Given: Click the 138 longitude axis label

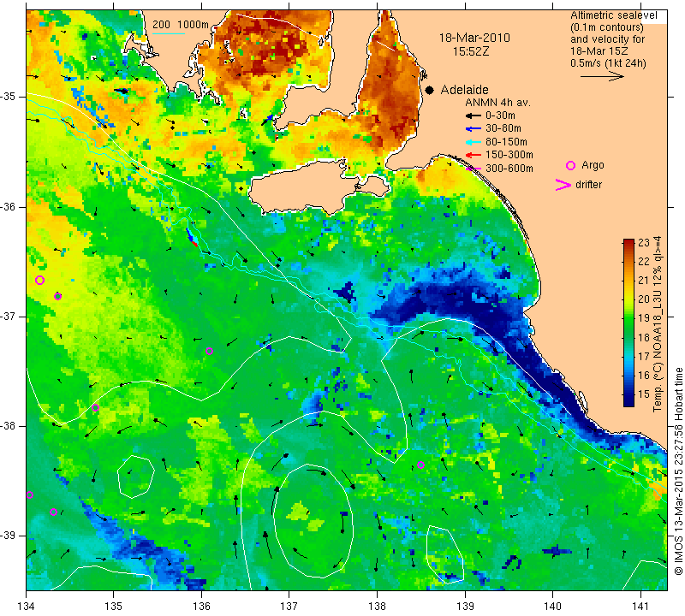Looking at the screenshot, I should click(x=377, y=607).
